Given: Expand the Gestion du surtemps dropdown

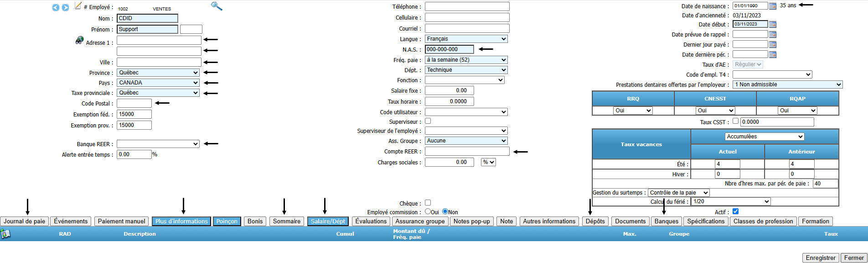Looking at the screenshot, I should (678, 193).
